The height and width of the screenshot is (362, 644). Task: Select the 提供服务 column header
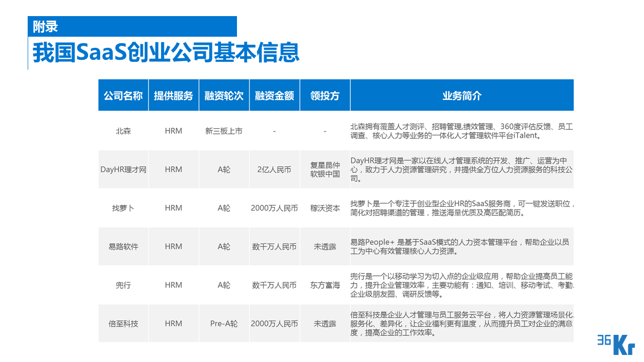click(174, 95)
